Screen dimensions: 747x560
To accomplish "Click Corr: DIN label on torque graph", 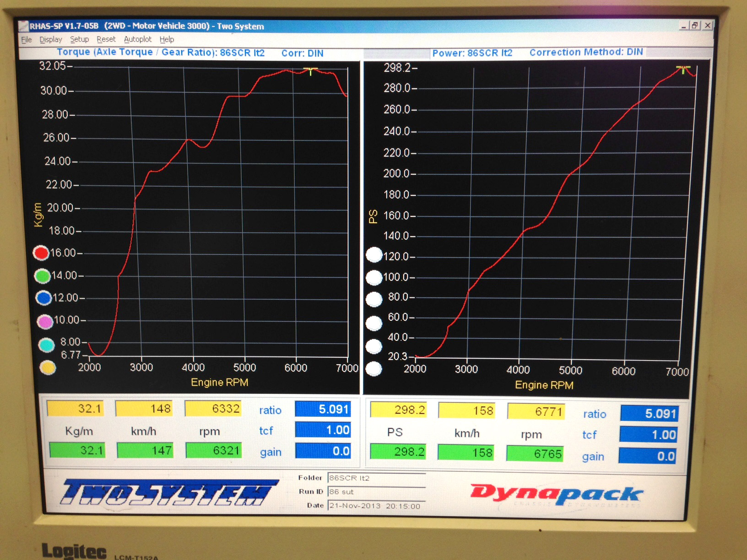I will click(x=303, y=53).
